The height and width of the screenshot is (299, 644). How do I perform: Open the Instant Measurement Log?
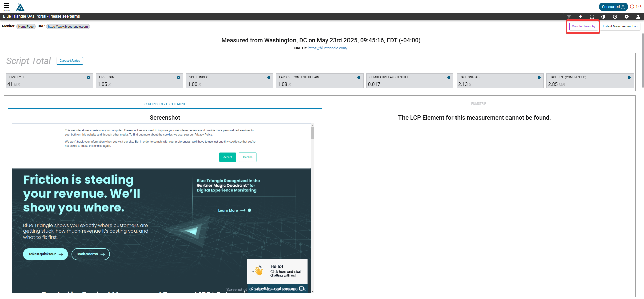(620, 26)
